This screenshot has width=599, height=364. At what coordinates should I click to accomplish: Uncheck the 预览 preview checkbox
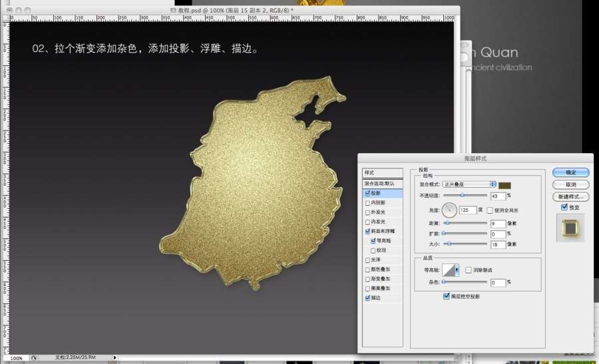tap(564, 208)
